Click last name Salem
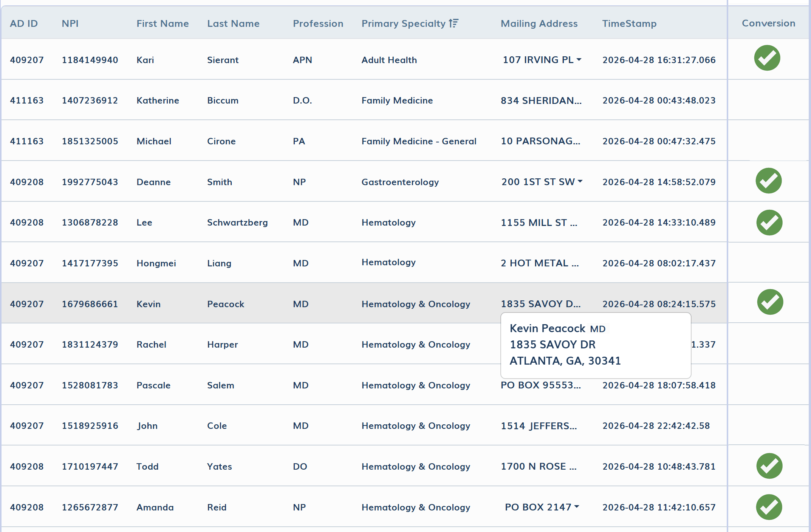Screen dimensions: 811x532 (221, 385)
